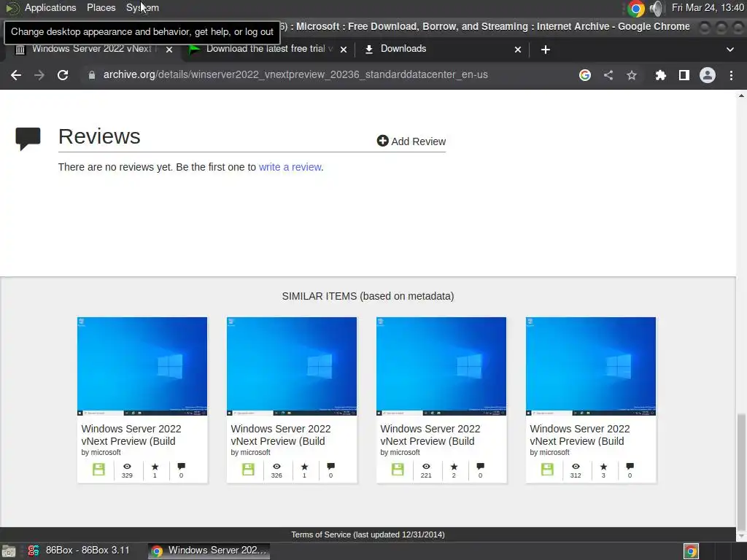Open the System menu

point(142,7)
